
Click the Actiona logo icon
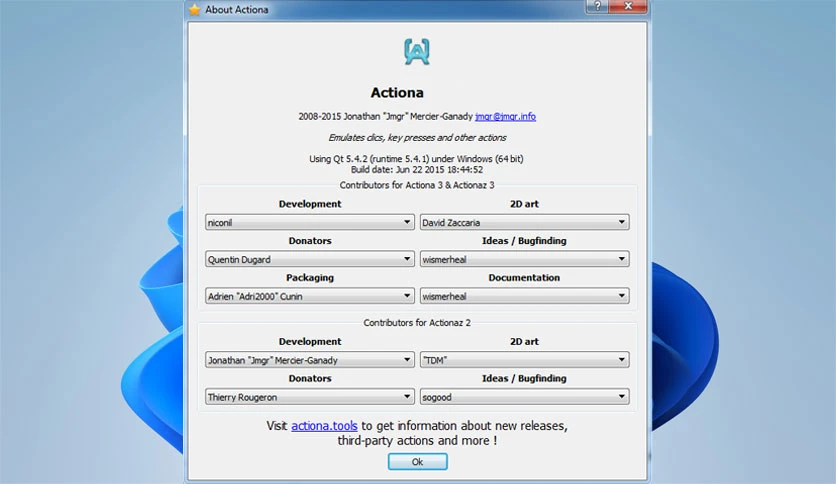pos(417,52)
